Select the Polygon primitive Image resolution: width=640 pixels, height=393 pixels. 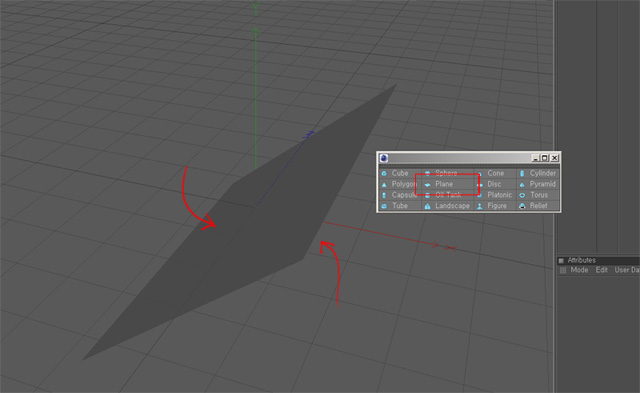(399, 184)
